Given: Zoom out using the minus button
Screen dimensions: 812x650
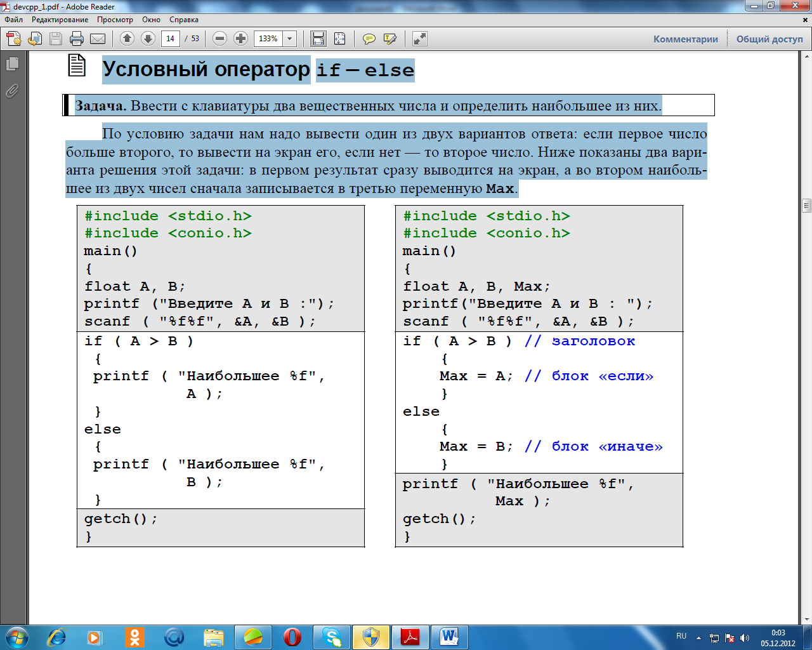Looking at the screenshot, I should (x=219, y=39).
